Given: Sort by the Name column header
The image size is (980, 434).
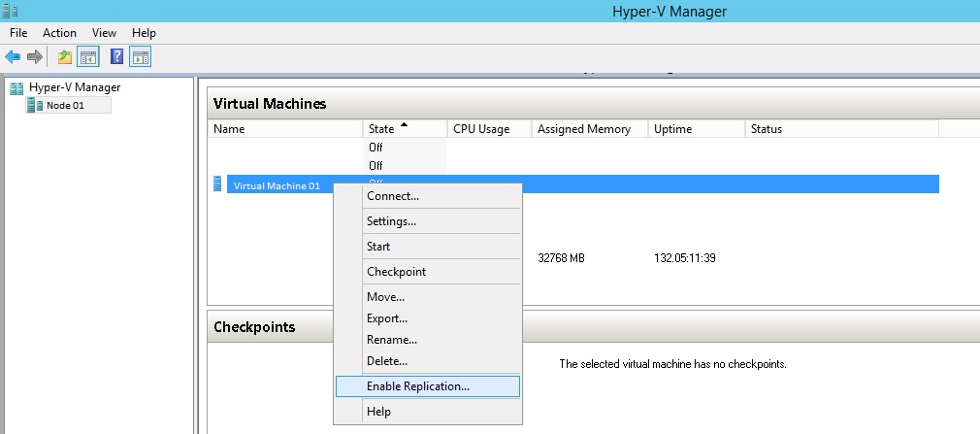Looking at the screenshot, I should tap(285, 129).
